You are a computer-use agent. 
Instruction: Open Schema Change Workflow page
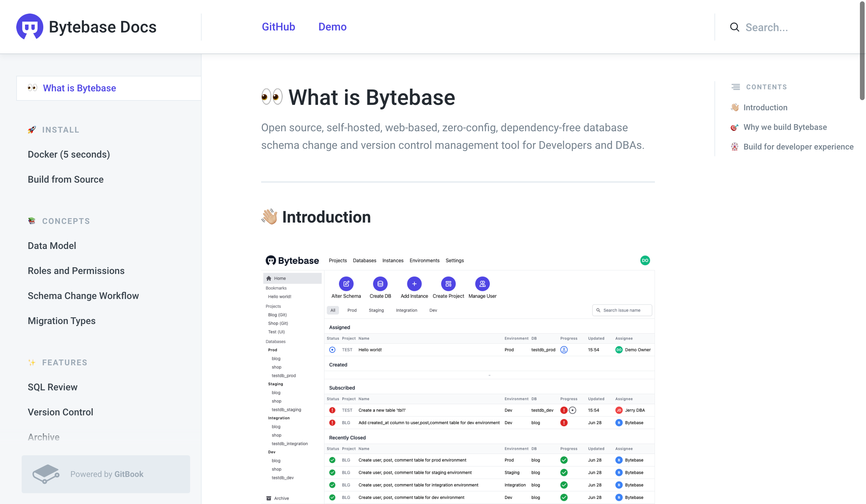click(x=83, y=295)
